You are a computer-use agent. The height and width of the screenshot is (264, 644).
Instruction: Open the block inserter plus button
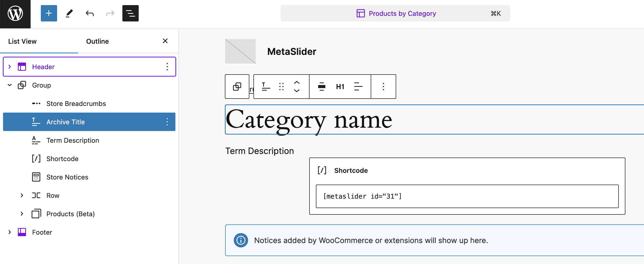click(49, 13)
